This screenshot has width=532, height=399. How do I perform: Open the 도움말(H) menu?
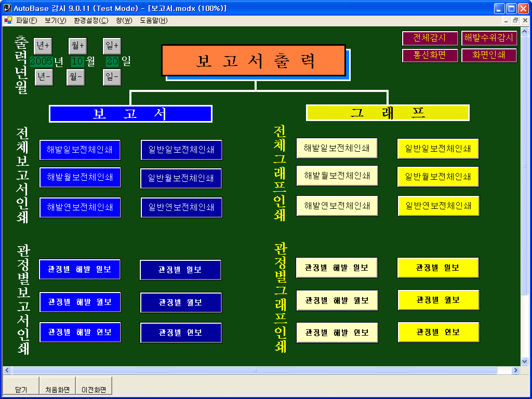pos(153,21)
